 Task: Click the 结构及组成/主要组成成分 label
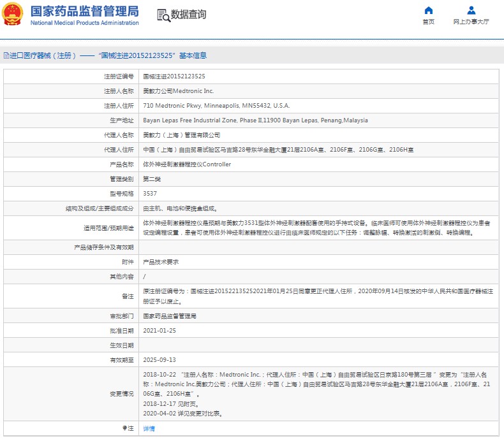tap(100, 209)
